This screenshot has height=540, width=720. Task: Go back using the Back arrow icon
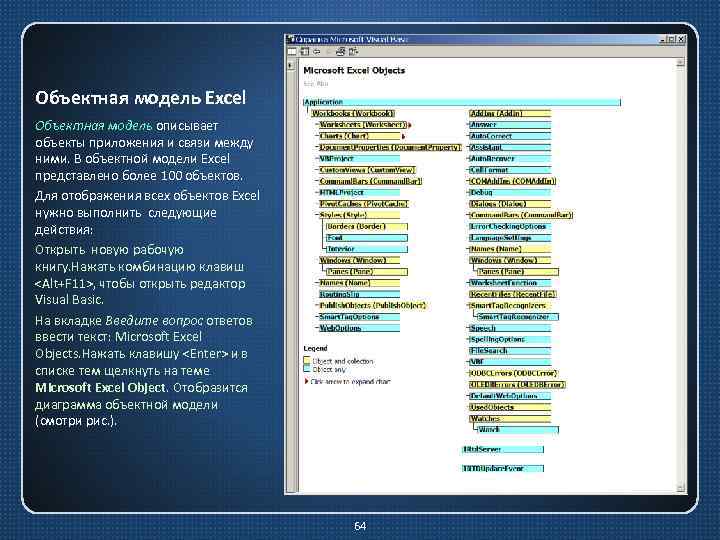click(x=317, y=51)
